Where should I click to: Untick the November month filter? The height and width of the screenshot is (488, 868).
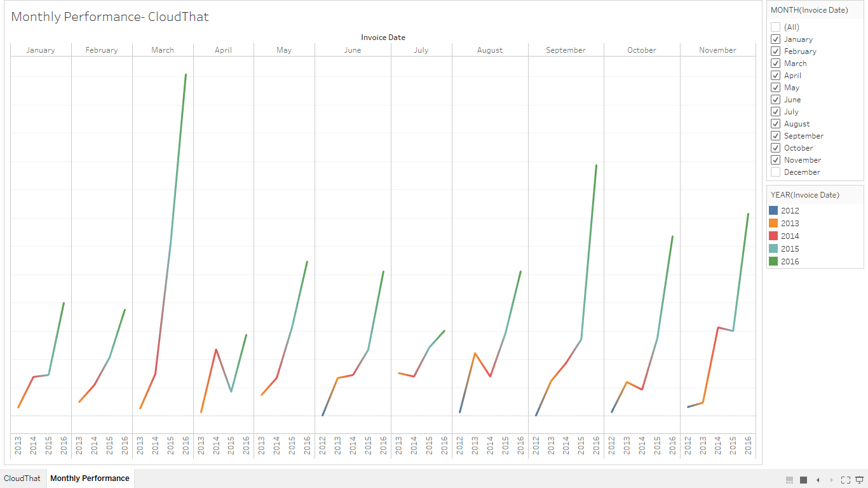coord(775,159)
